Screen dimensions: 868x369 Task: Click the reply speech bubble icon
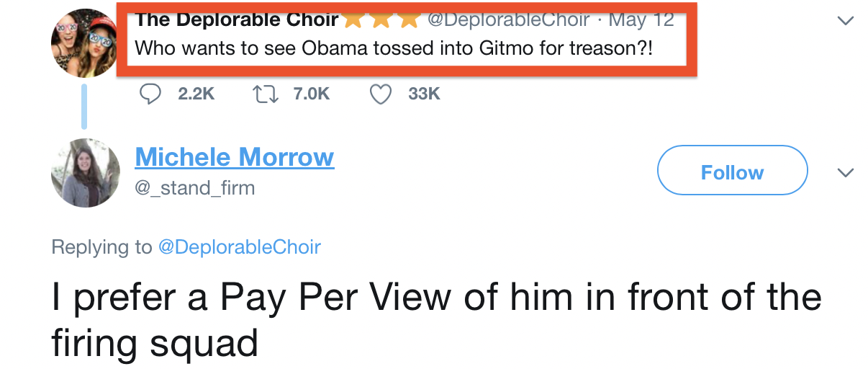(150, 94)
